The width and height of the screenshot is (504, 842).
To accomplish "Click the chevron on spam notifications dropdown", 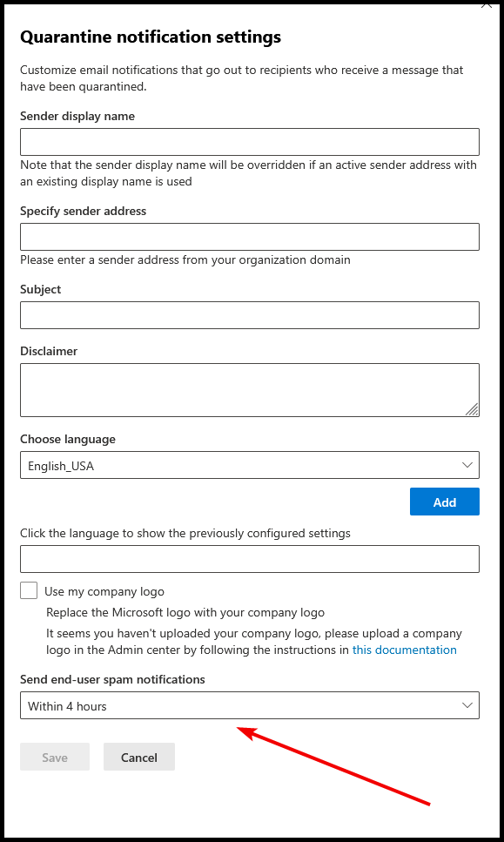I will pyautogui.click(x=467, y=705).
